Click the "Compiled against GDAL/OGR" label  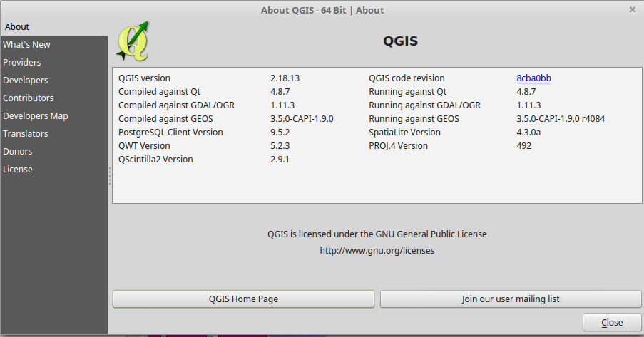tap(176, 105)
